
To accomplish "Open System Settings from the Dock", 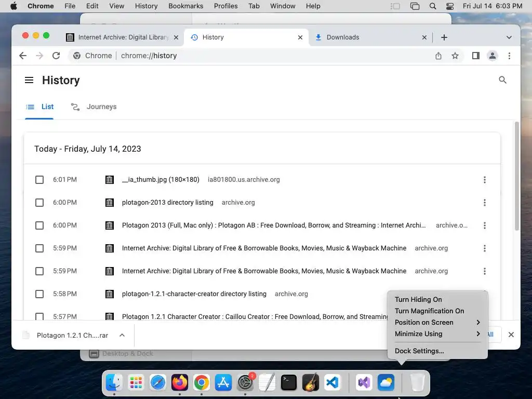I will (x=245, y=383).
